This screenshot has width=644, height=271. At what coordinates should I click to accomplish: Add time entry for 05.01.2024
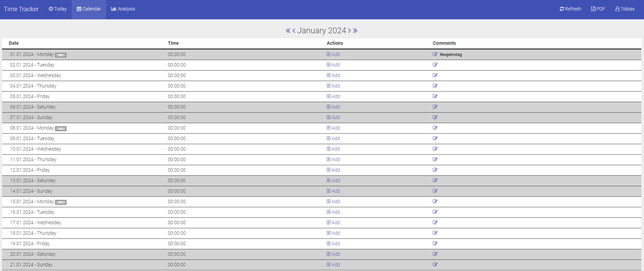[x=333, y=96]
